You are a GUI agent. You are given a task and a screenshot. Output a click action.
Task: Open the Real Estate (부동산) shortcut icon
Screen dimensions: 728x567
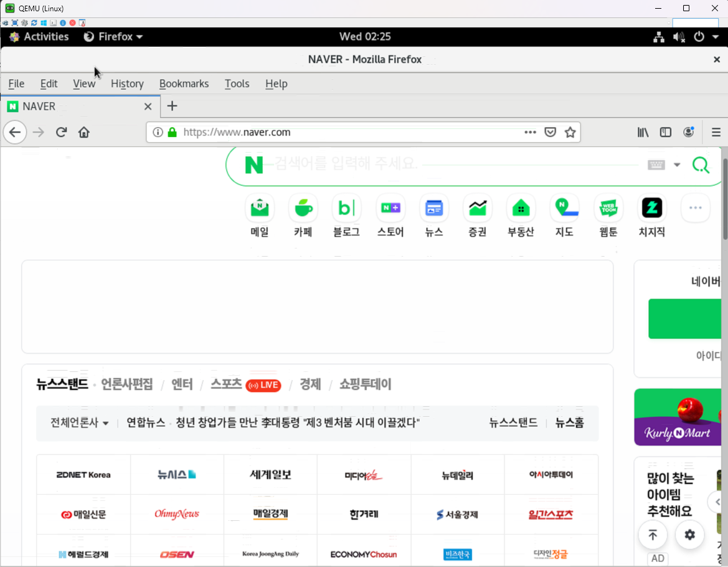point(521,208)
